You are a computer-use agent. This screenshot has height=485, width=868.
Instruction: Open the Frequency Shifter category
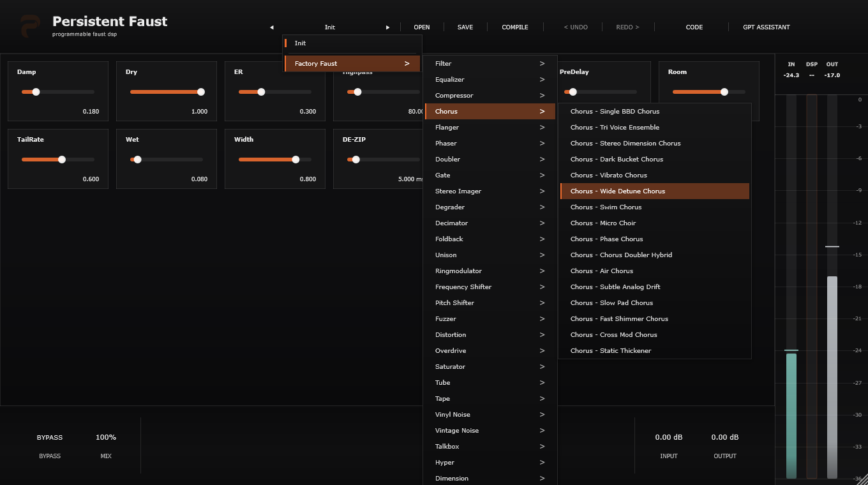pos(490,287)
